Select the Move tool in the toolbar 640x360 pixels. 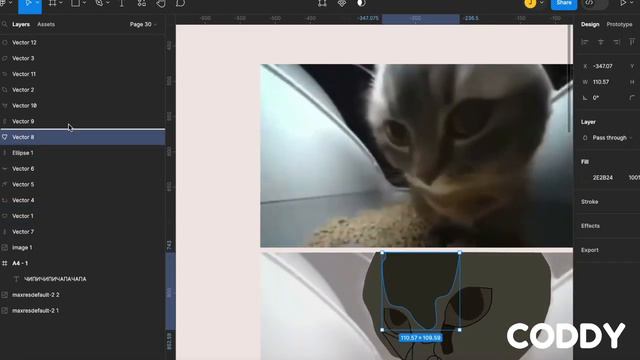[28, 3]
